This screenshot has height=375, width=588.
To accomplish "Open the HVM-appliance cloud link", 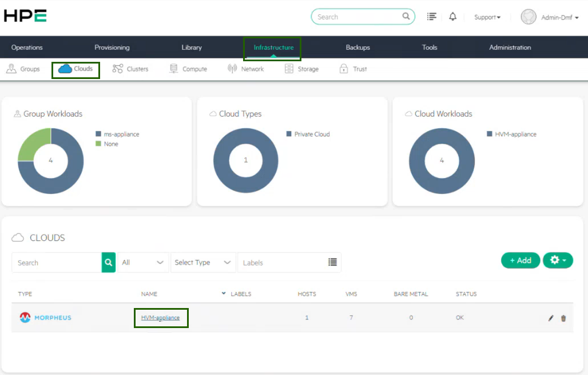I will [160, 318].
